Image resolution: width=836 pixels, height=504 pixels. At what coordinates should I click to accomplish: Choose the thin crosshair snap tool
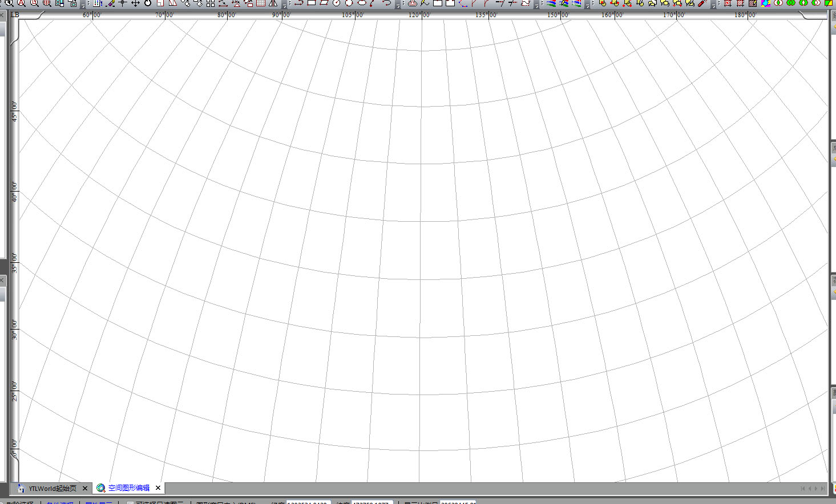coord(123,3)
